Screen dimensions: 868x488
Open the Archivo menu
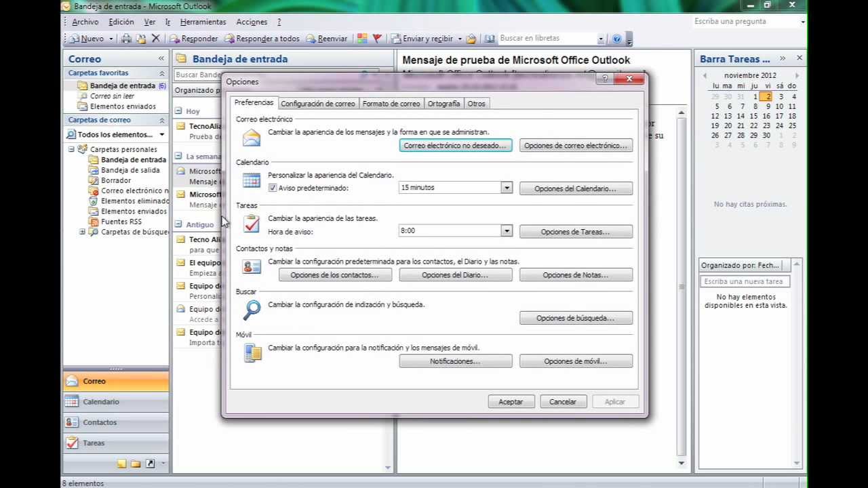[x=85, y=22]
